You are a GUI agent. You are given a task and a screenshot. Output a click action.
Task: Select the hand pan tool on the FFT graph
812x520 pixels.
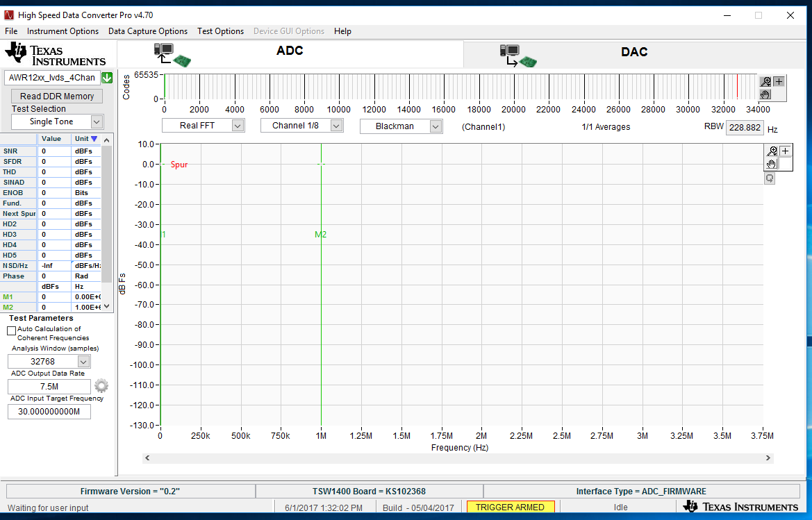click(772, 164)
